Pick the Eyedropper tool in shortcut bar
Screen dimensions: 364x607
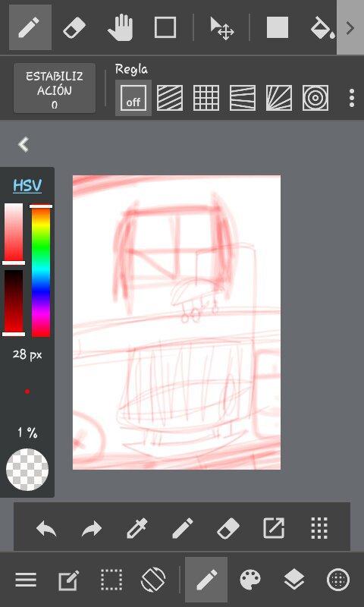pyautogui.click(x=137, y=527)
